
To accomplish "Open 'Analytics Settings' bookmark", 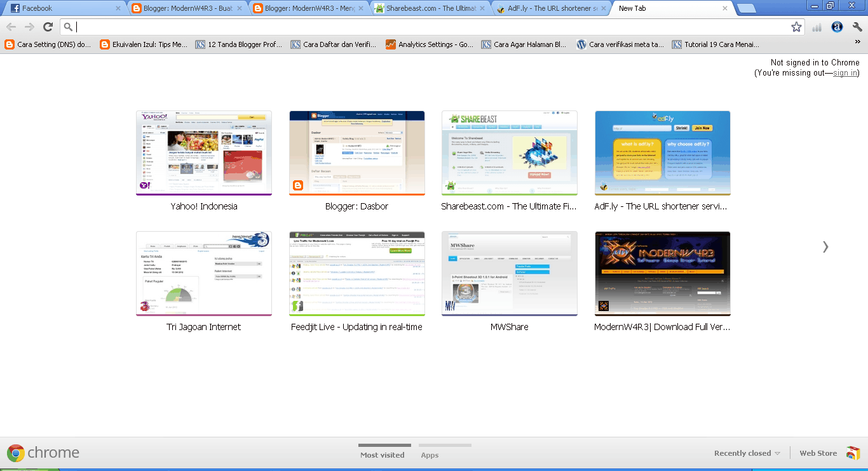I will [430, 44].
